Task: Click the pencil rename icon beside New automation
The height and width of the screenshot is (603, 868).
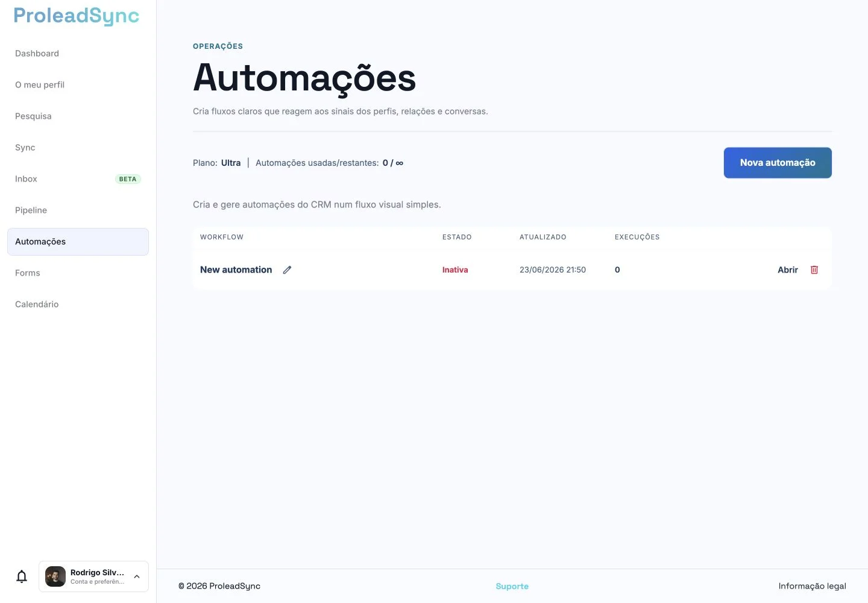Action: tap(287, 270)
